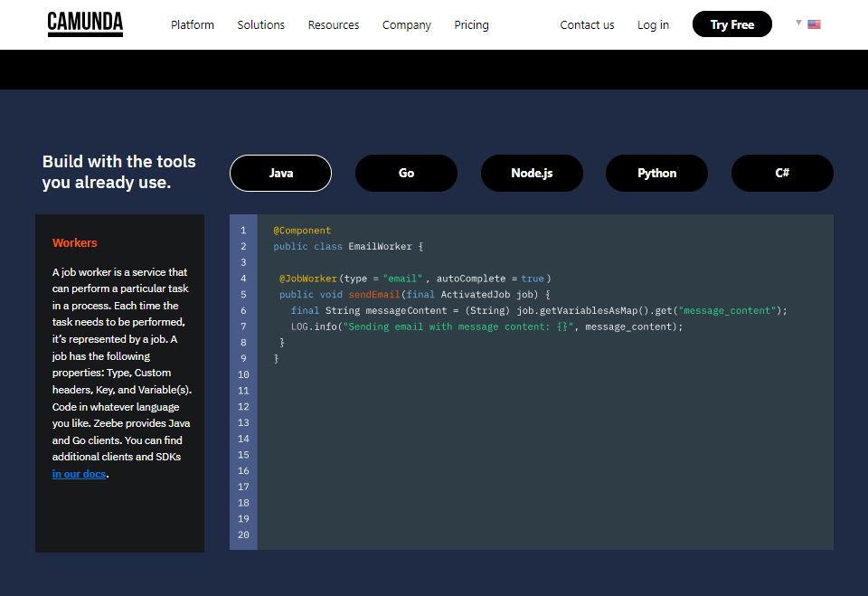Open the Resources menu
Image resolution: width=868 pixels, height=596 pixels.
(334, 25)
